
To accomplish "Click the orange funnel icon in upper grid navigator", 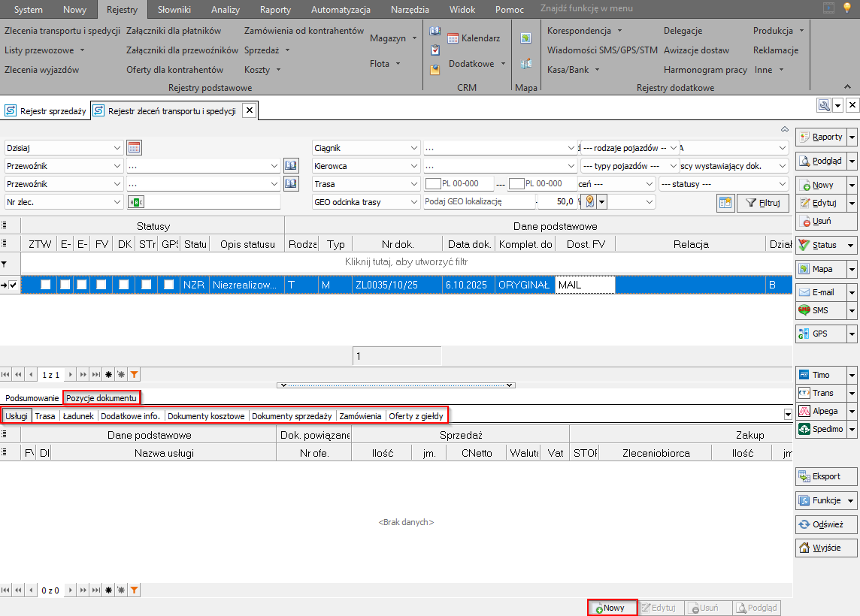I will tap(135, 374).
